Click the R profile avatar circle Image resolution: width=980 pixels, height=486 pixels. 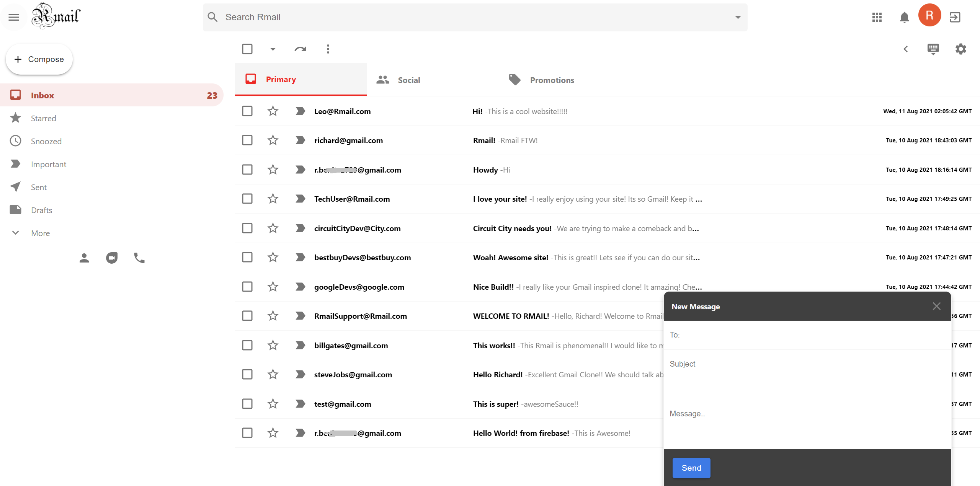click(929, 15)
